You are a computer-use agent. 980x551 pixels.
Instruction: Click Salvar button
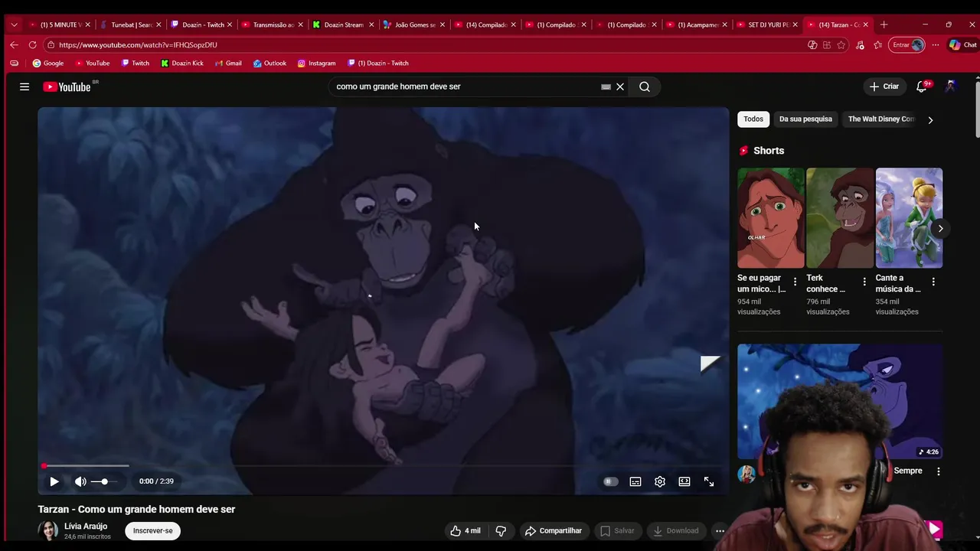click(617, 530)
